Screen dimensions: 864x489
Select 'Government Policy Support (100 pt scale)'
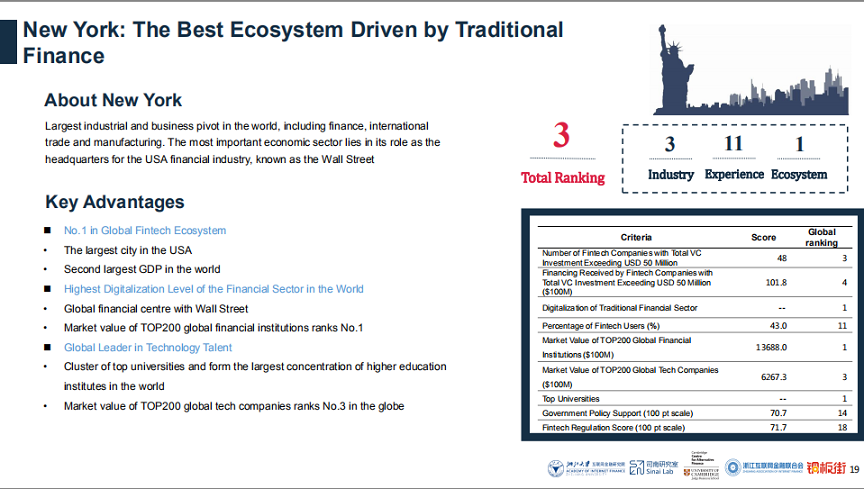(617, 413)
